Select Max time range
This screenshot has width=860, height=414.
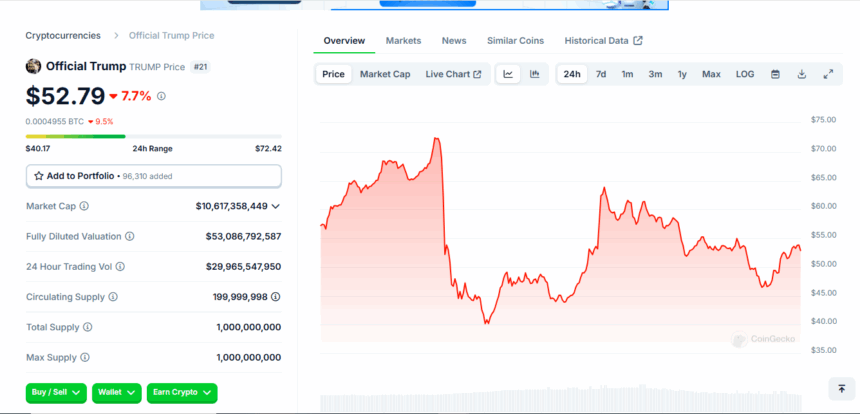(x=711, y=74)
